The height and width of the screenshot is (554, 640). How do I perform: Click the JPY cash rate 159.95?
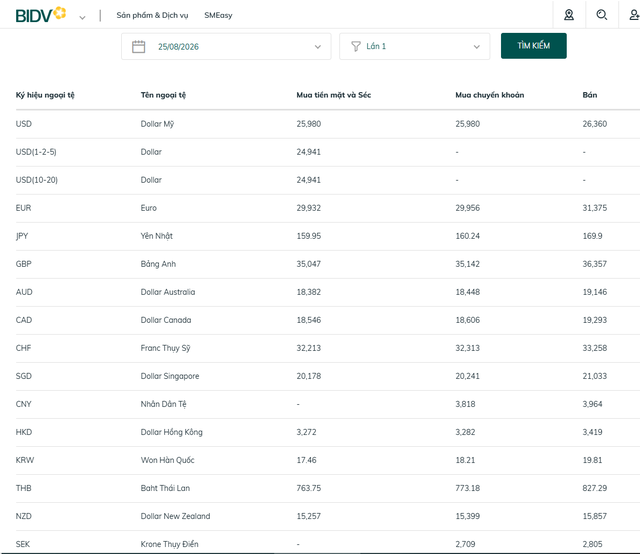[309, 236]
